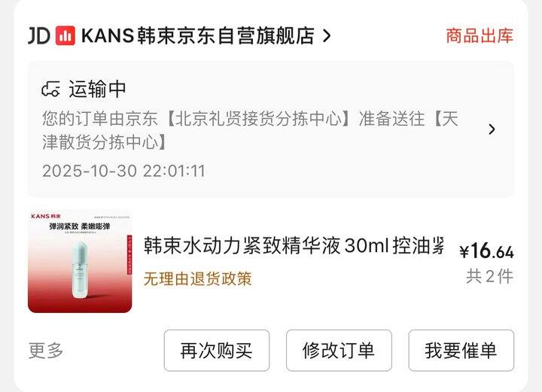Click the delivery truck icon
542x392 pixels.
coord(51,89)
